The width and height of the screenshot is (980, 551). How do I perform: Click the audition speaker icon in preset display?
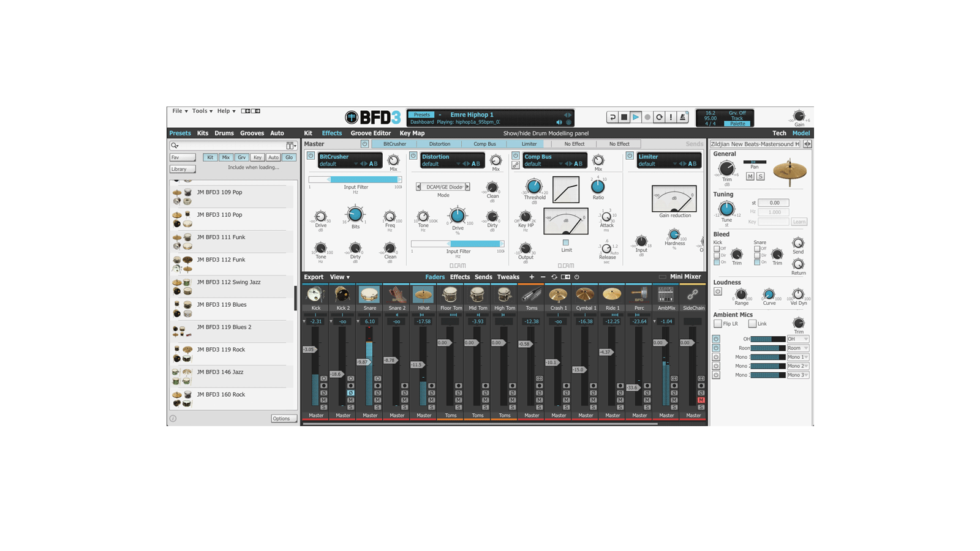pyautogui.click(x=559, y=122)
